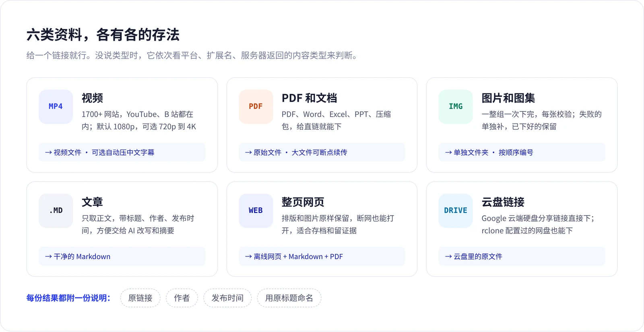Click the blue label 每份结果都附一份说明
This screenshot has height=332, width=644.
[68, 298]
